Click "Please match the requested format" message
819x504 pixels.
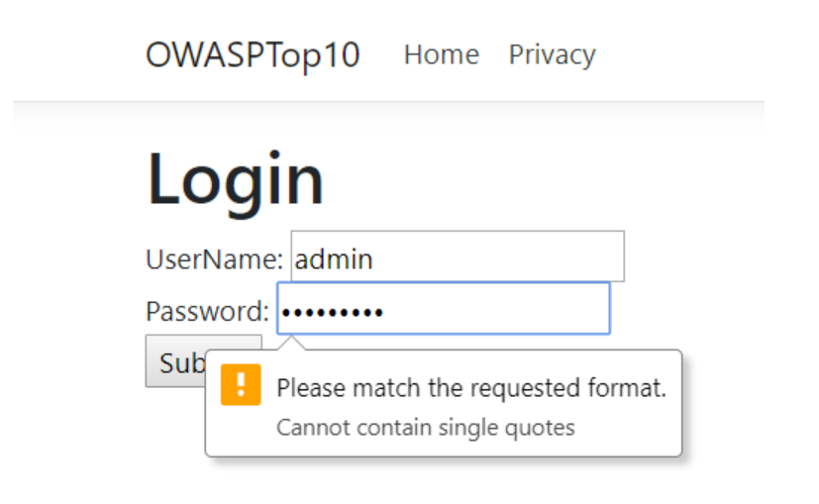[471, 388]
